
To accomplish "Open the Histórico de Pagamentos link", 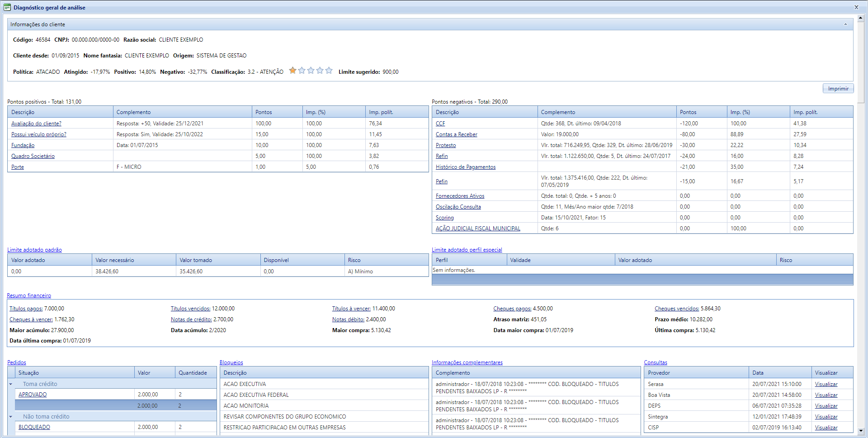I will coord(466,167).
